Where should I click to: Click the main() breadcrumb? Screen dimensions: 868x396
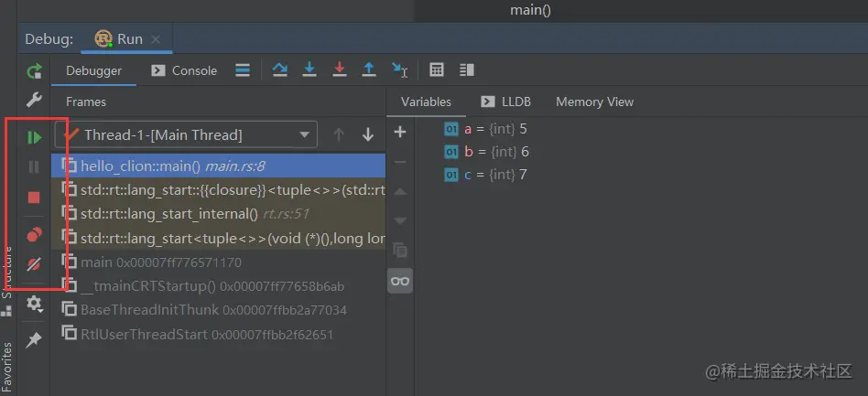click(x=530, y=10)
